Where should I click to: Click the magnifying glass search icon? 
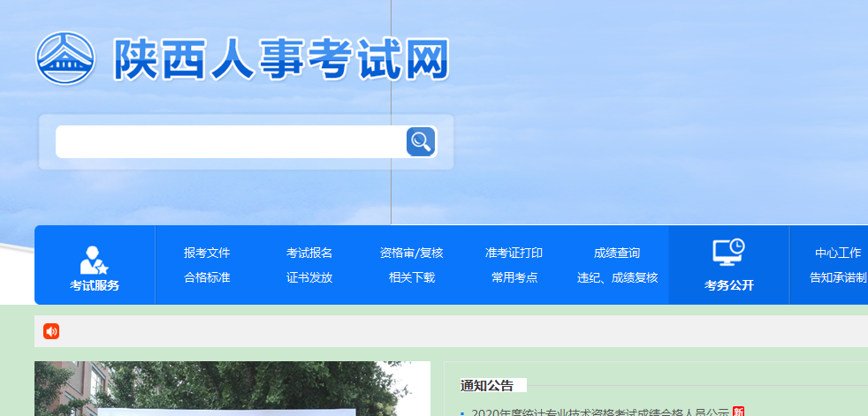[421, 141]
